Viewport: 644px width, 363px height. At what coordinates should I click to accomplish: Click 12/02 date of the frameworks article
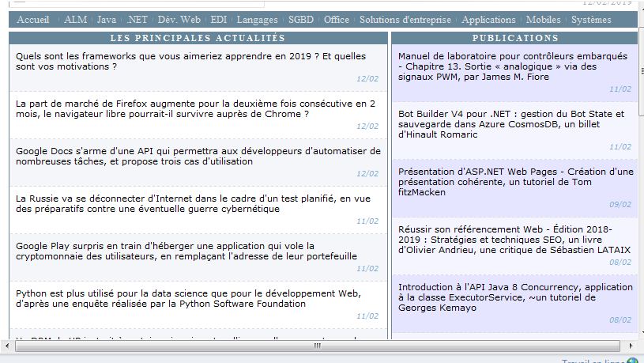[367, 79]
